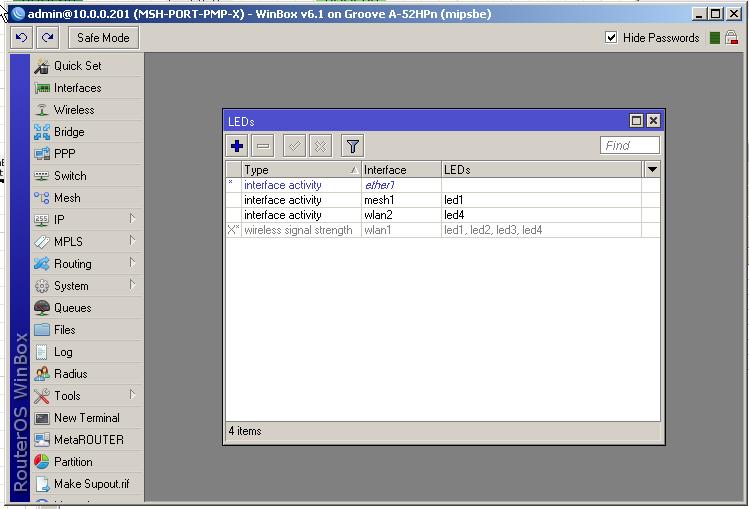The height and width of the screenshot is (509, 749).
Task: Enable Safe Mode
Action: coord(104,38)
